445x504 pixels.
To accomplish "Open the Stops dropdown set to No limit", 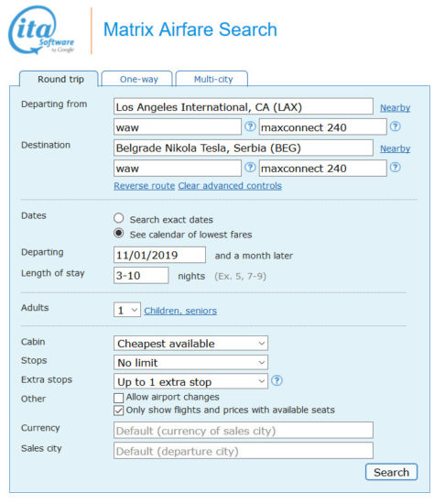I will (190, 363).
